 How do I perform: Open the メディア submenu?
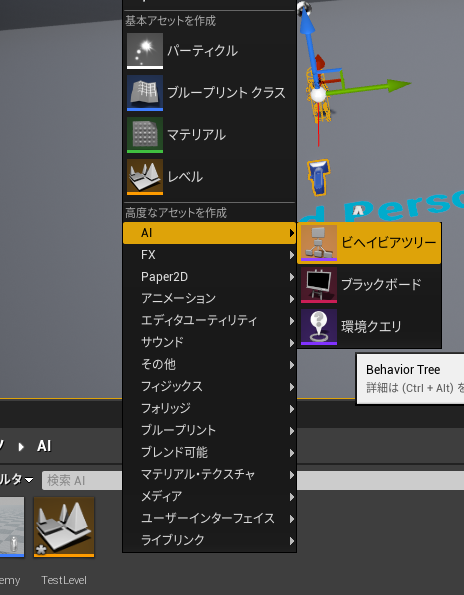click(209, 496)
